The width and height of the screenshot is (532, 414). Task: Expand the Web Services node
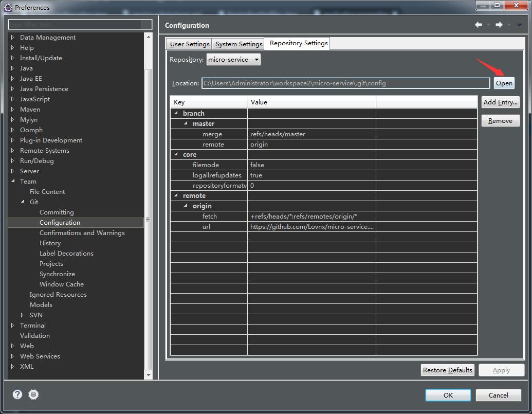pos(12,356)
